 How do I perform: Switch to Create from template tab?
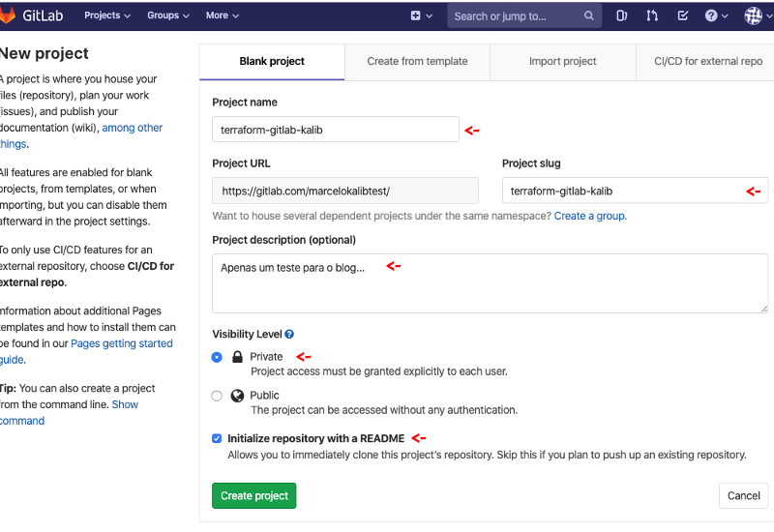(x=417, y=62)
